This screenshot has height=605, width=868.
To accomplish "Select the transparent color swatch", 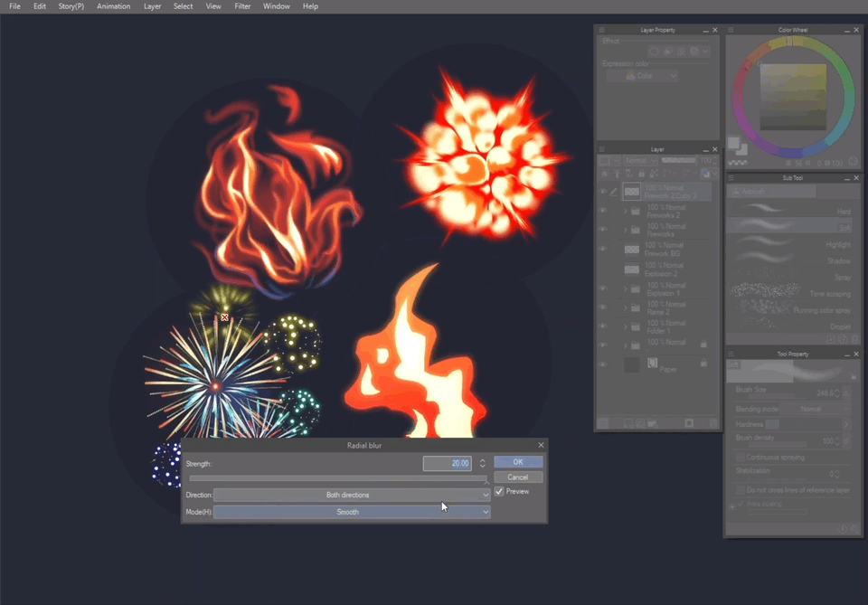I will click(x=738, y=163).
